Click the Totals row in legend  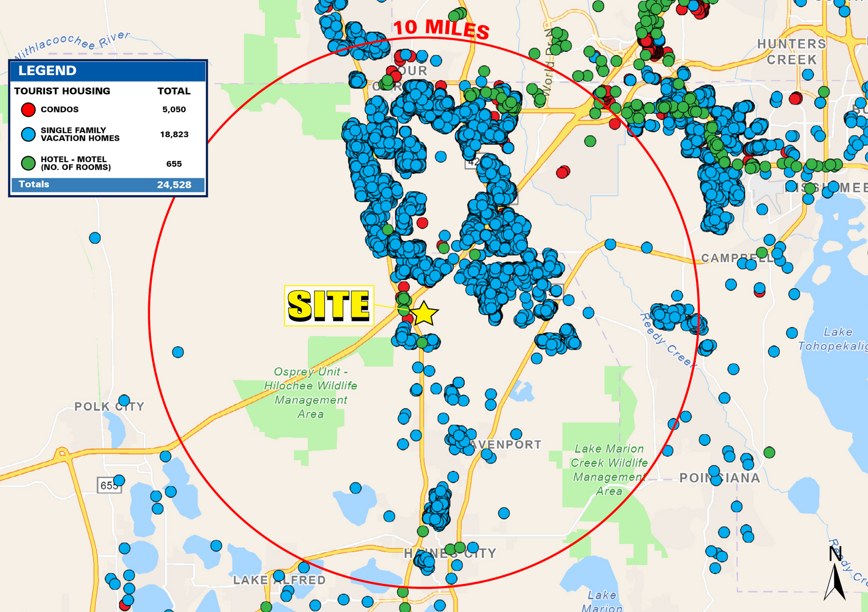click(108, 185)
